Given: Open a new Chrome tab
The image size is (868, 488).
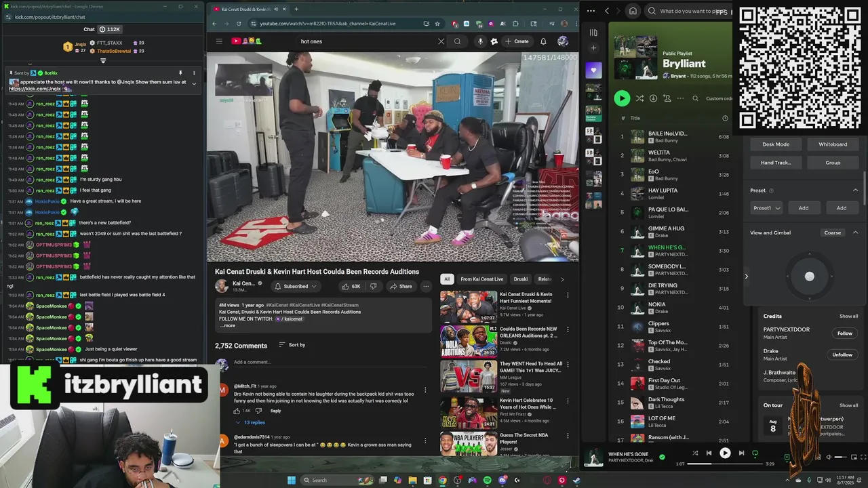Looking at the screenshot, I should tap(296, 9).
